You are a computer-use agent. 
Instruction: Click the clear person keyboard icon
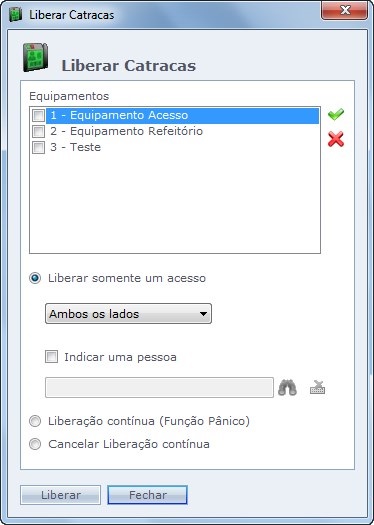click(317, 388)
